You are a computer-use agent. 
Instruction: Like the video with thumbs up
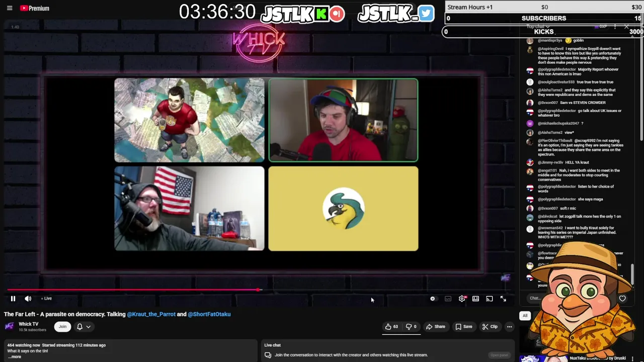pos(391,327)
